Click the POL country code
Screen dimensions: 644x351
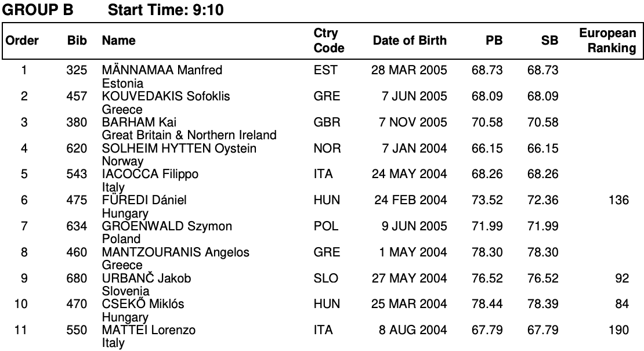325,226
